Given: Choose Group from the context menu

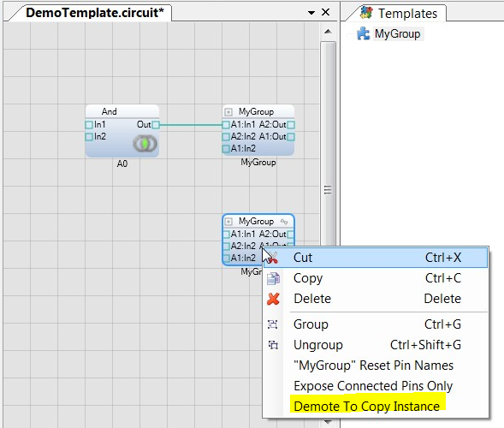Looking at the screenshot, I should tap(376, 324).
